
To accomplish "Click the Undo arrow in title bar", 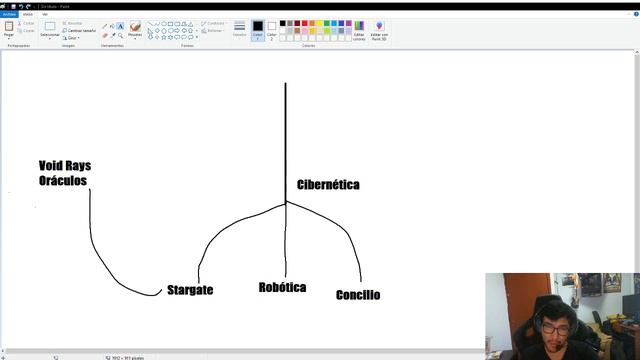I will 21,7.
